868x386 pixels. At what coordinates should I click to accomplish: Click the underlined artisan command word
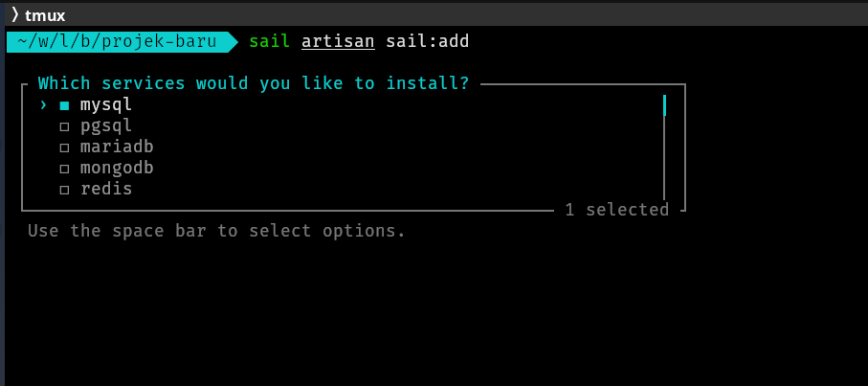(338, 42)
